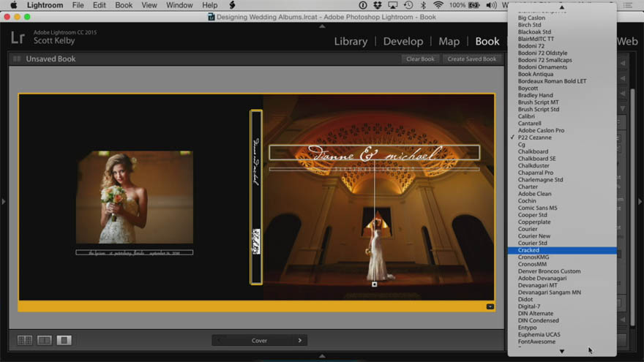Open the Lightroom application menu
The height and width of the screenshot is (362, 644).
45,5
